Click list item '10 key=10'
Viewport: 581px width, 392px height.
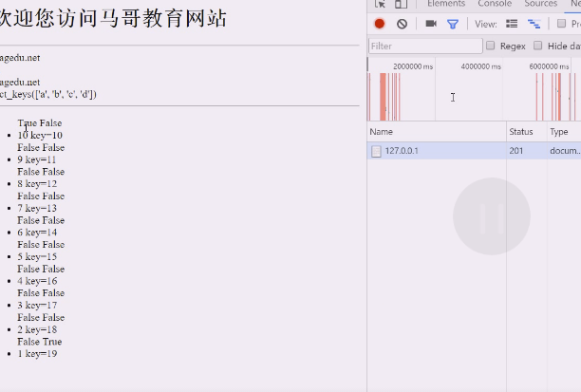(x=40, y=135)
